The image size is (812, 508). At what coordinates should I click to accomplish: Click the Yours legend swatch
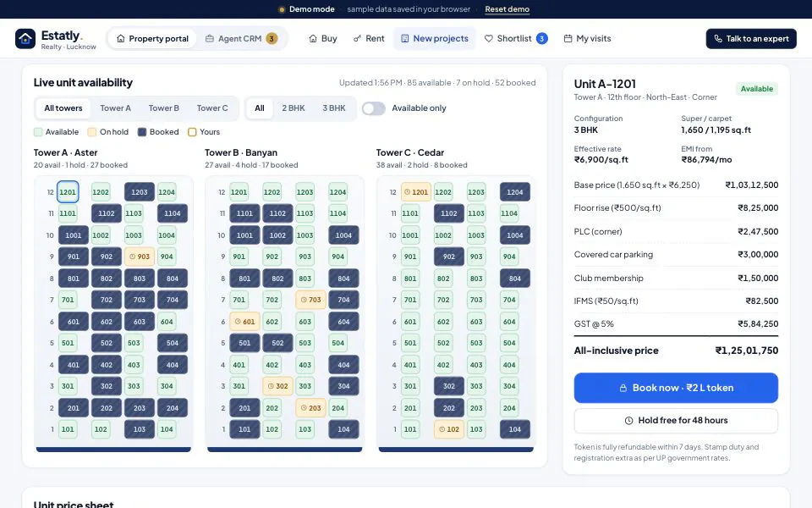pos(192,132)
